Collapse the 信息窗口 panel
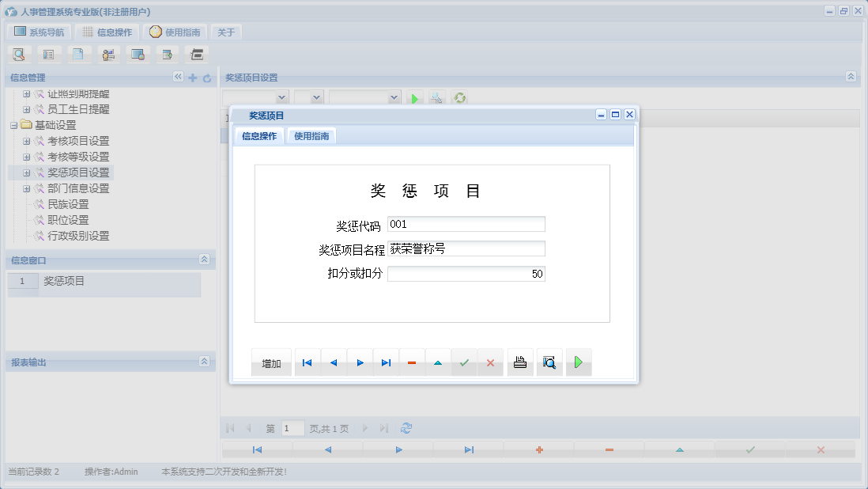Image resolution: width=868 pixels, height=489 pixels. (x=205, y=260)
